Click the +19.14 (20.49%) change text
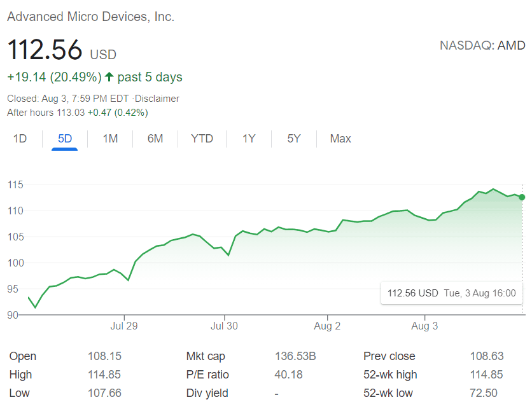This screenshot has width=532, height=402. coord(54,77)
